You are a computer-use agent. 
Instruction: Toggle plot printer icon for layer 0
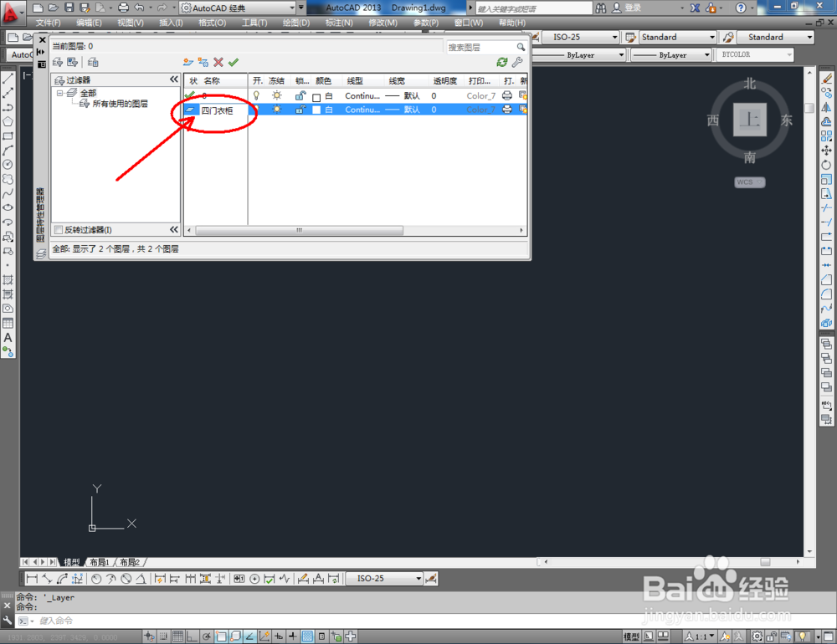507,95
